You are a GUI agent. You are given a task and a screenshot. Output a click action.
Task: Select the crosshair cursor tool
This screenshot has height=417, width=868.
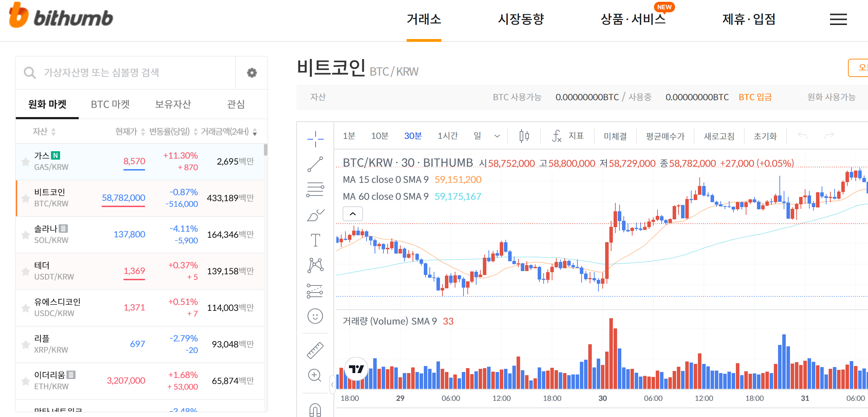point(315,138)
